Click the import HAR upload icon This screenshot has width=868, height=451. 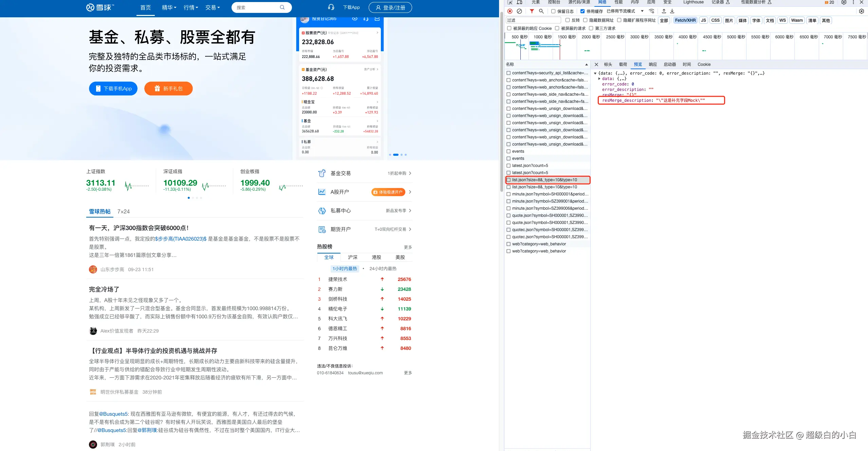tap(664, 11)
